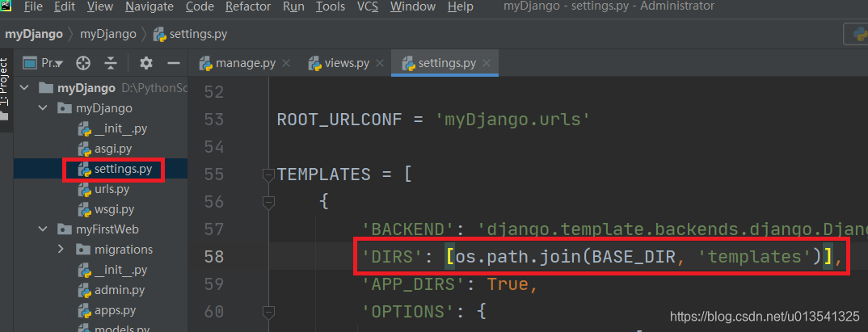
Task: Close the views.py tab
Action: (x=380, y=63)
